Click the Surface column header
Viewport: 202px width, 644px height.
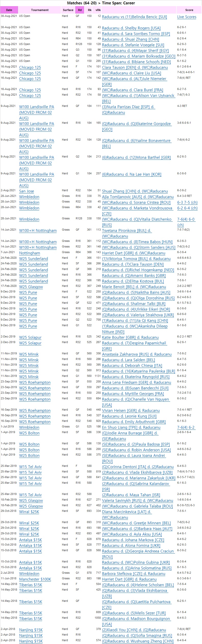click(68, 10)
